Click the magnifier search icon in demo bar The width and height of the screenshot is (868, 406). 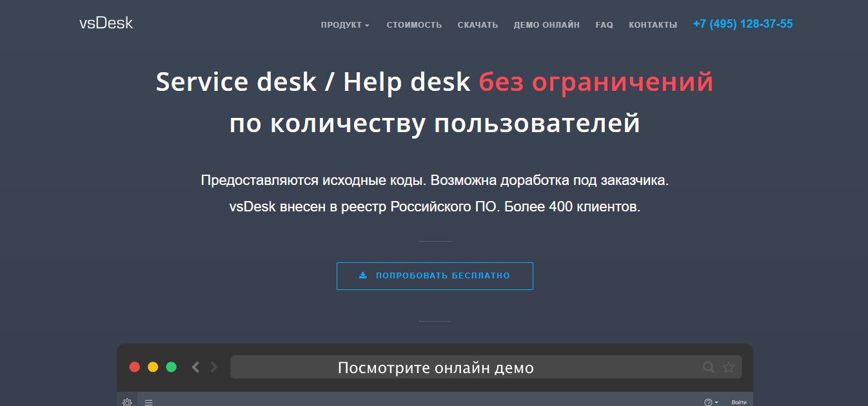(708, 367)
